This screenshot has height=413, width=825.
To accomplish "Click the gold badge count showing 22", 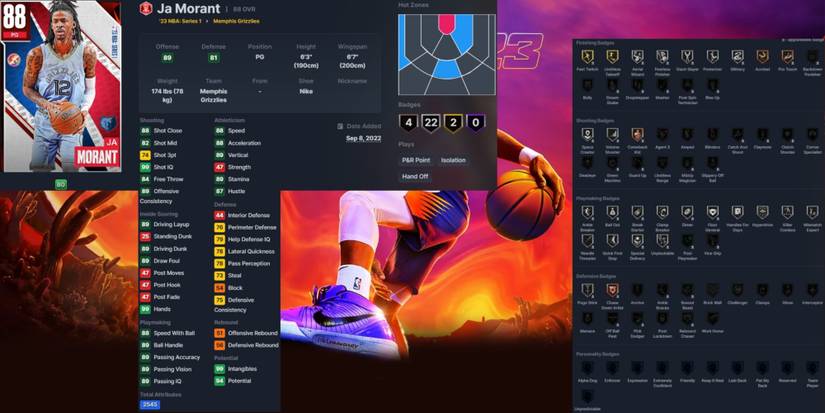I will click(x=431, y=123).
